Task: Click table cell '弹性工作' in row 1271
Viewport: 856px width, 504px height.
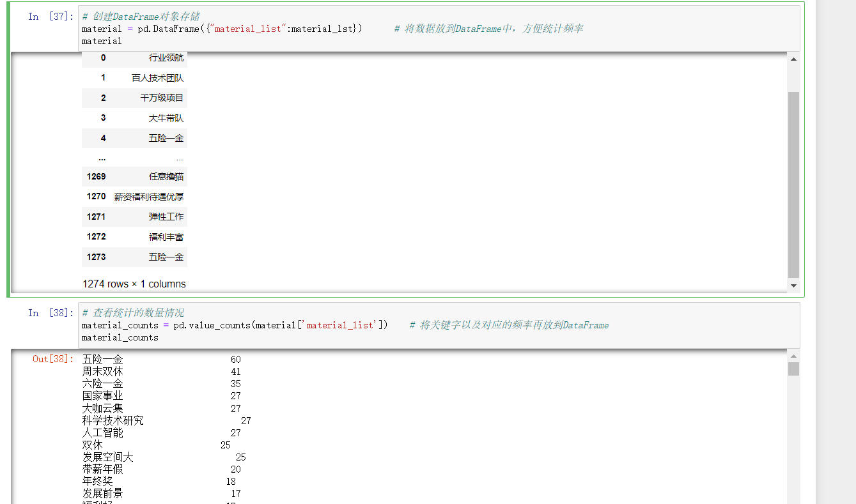Action: [166, 217]
